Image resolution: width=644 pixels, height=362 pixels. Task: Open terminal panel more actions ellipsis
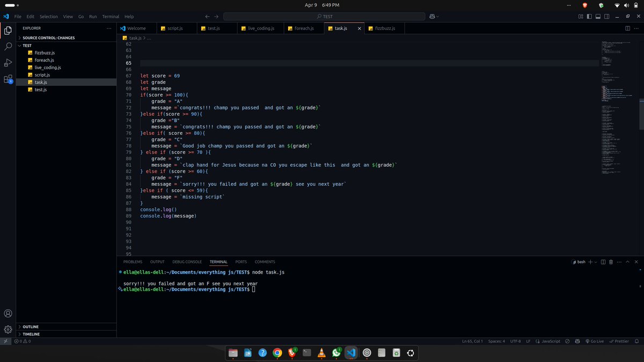(x=619, y=262)
